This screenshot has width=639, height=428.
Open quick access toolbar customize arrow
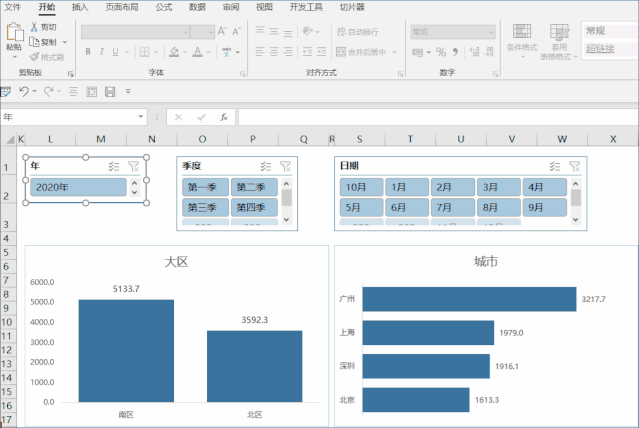pos(128,91)
